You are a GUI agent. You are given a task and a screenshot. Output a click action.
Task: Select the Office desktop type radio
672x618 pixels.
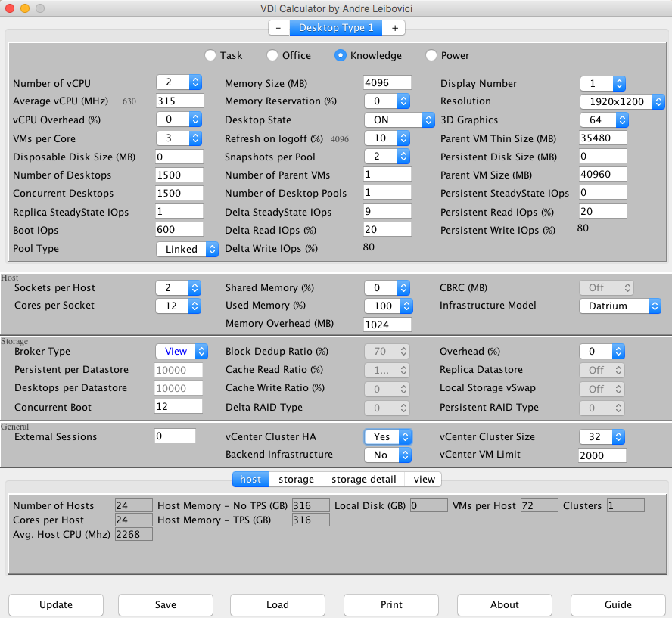tap(272, 55)
